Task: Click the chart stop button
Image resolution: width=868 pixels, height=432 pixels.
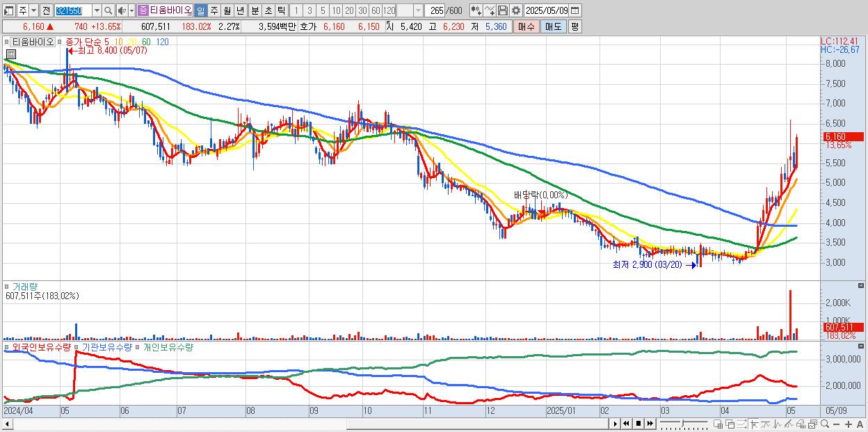Action: click(638, 424)
